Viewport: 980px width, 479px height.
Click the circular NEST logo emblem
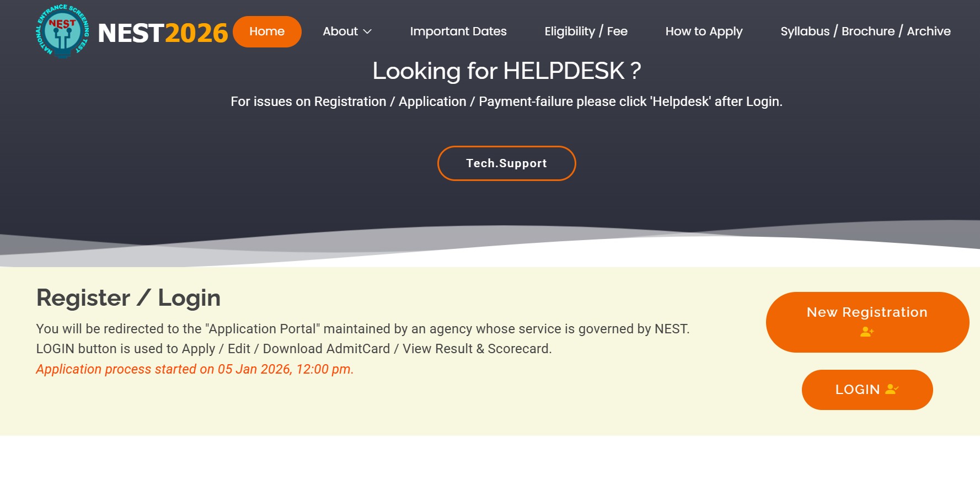(62, 31)
